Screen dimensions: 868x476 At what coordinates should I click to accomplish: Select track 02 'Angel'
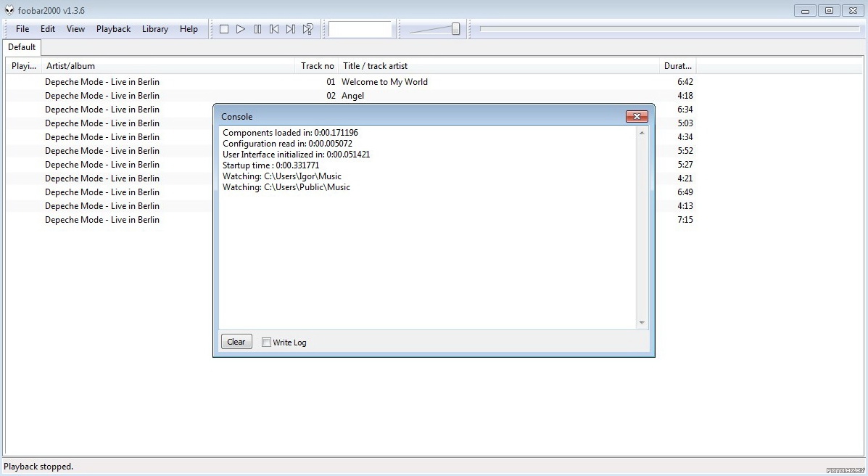(x=351, y=95)
